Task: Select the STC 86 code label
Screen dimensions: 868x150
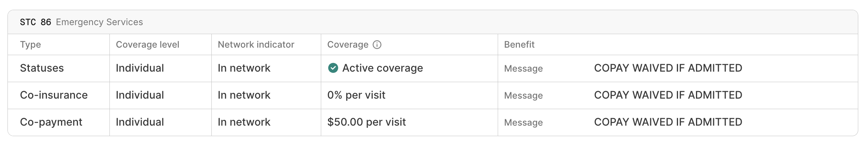Action: [36, 22]
